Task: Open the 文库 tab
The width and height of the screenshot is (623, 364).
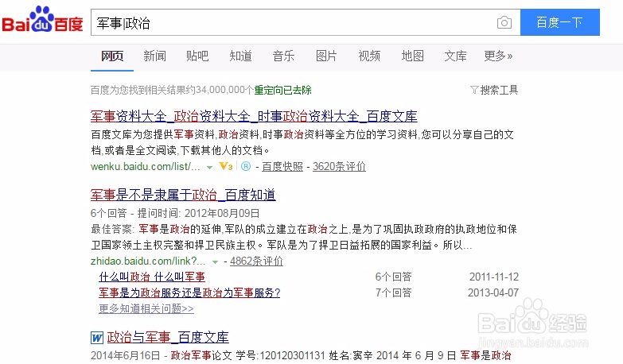Action: [455, 56]
